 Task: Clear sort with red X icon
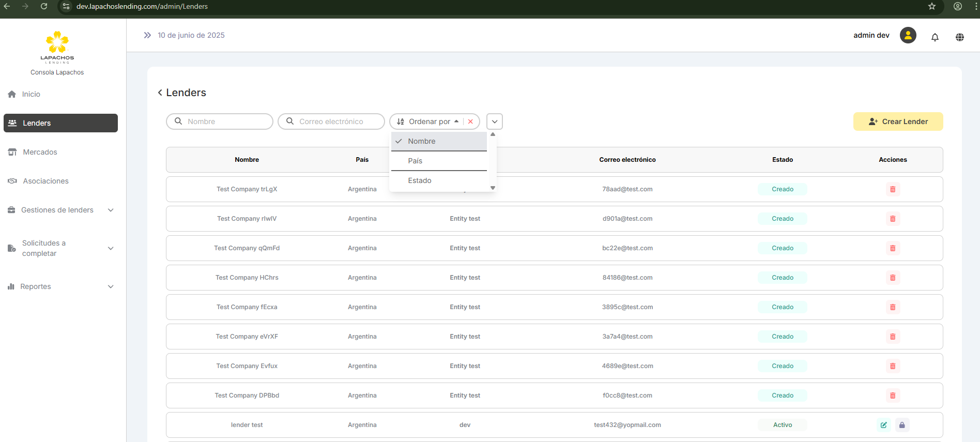tap(470, 121)
